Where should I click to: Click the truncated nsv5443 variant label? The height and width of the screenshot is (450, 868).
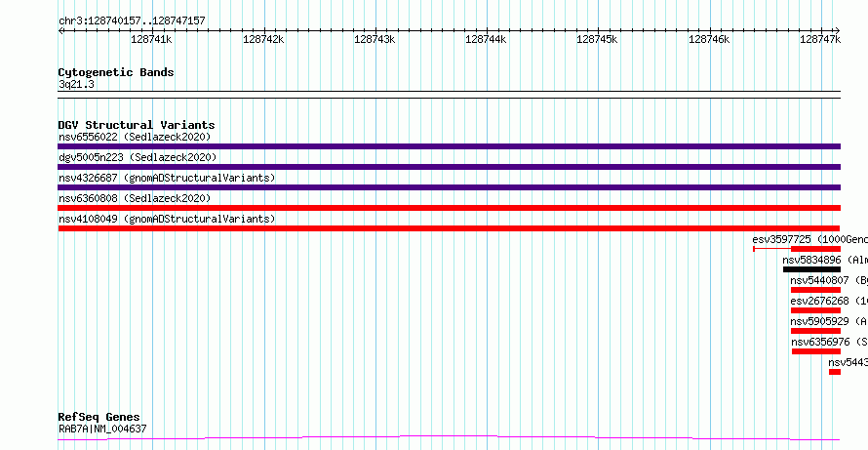(848, 362)
